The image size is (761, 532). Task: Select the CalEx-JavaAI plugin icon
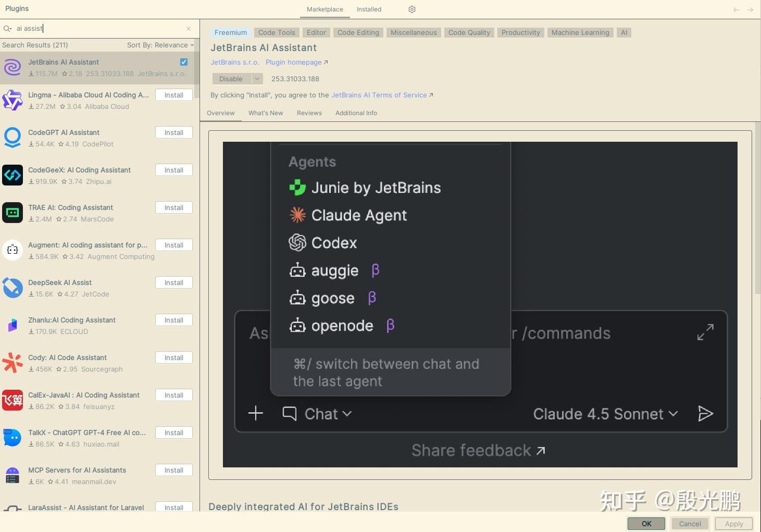click(13, 400)
